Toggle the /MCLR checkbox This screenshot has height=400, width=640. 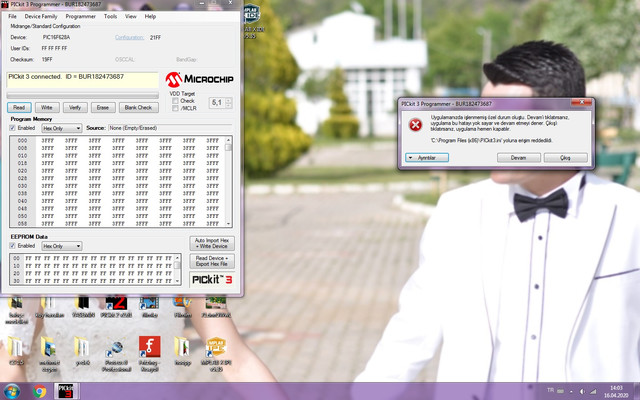(x=175, y=108)
